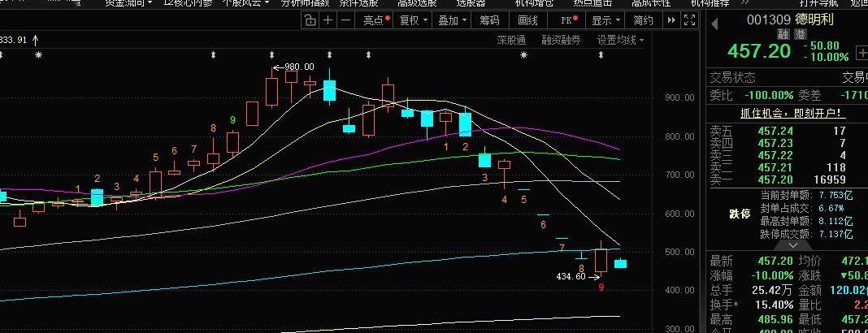Zoom in chart with plus icon
Viewport: 868px width, 333px height.
(x=328, y=20)
